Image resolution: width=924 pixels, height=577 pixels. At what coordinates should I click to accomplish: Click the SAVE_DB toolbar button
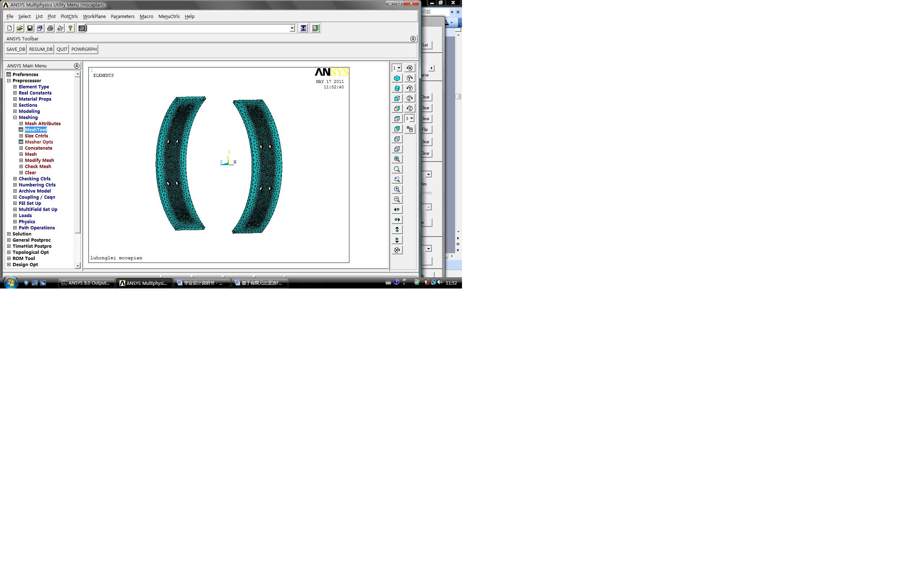(x=16, y=49)
